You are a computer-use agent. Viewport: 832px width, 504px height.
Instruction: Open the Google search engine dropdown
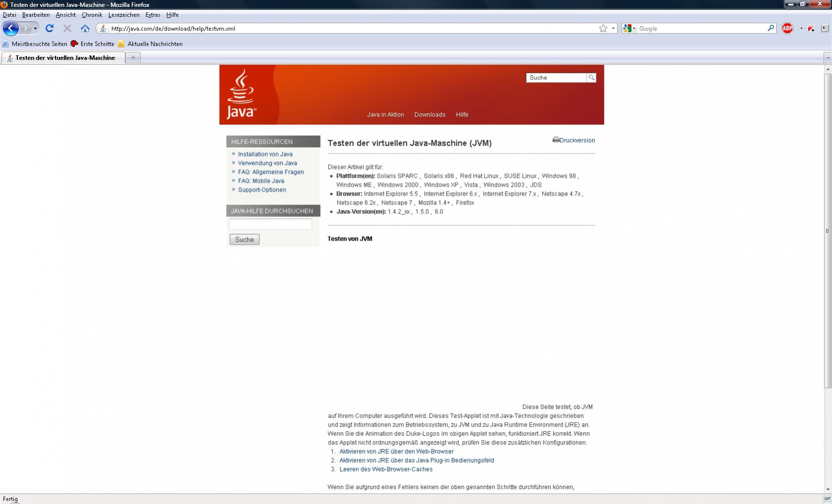click(x=629, y=28)
